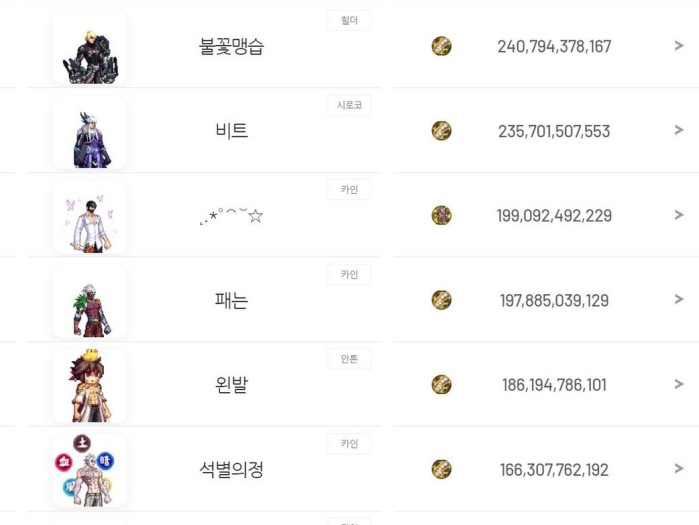The height and width of the screenshot is (525, 699).
Task: Click the coin icon beside 235,701,507,553
Action: coord(441,131)
